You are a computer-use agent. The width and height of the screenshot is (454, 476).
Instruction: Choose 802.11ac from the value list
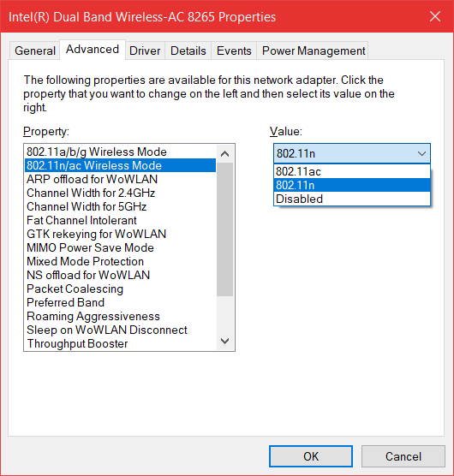click(x=352, y=171)
